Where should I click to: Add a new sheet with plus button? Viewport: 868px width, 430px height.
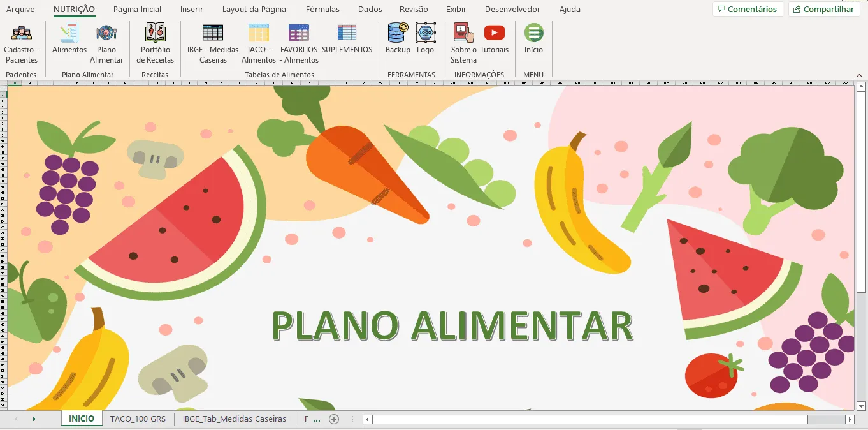coord(333,419)
